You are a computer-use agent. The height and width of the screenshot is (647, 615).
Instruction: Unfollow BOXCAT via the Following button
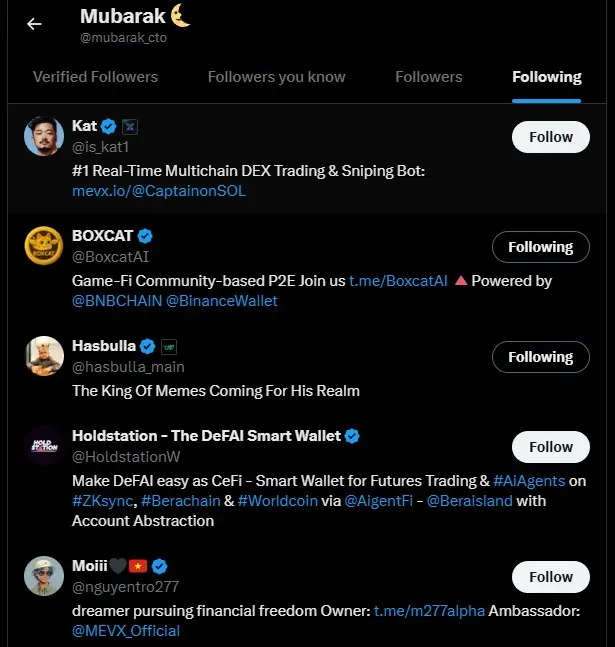click(540, 247)
